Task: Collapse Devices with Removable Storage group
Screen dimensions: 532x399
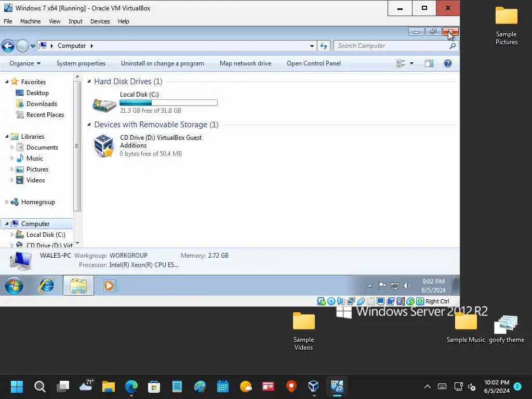Action: click(x=89, y=125)
